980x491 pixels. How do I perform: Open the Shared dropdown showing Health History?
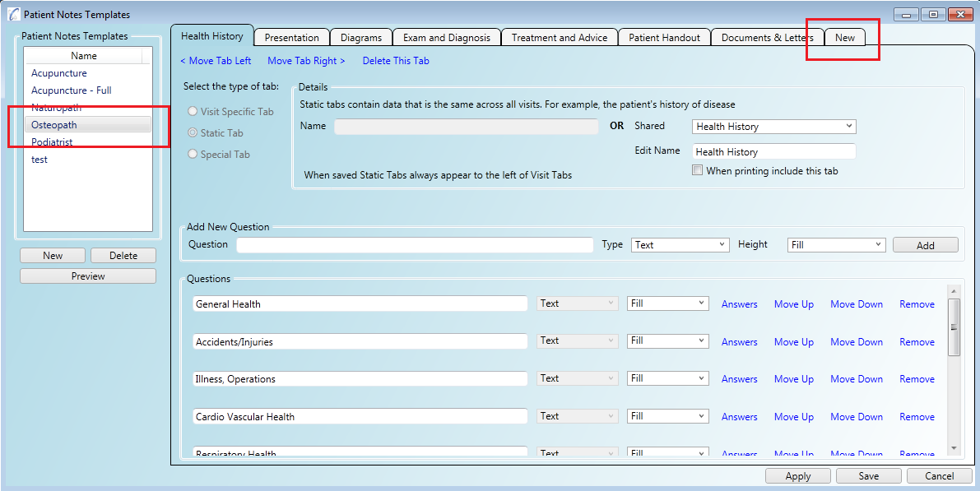point(774,127)
